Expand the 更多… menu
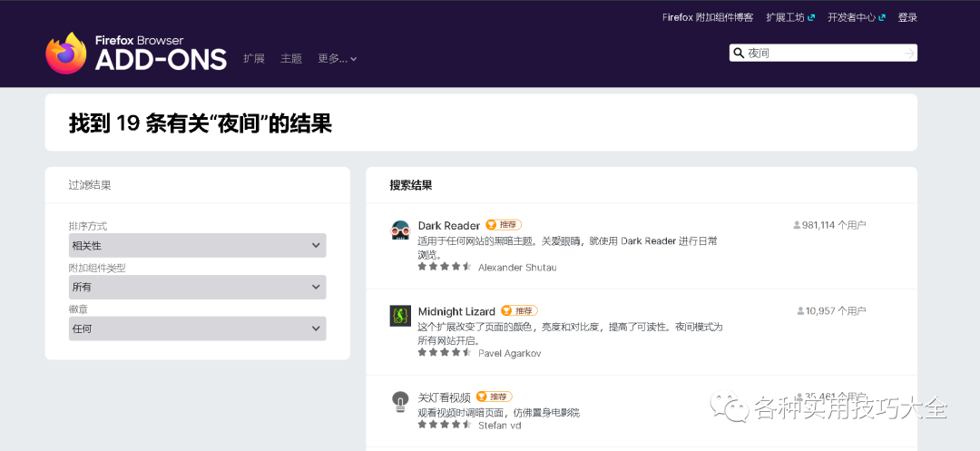Screen dimensions: 980x451 338,59
